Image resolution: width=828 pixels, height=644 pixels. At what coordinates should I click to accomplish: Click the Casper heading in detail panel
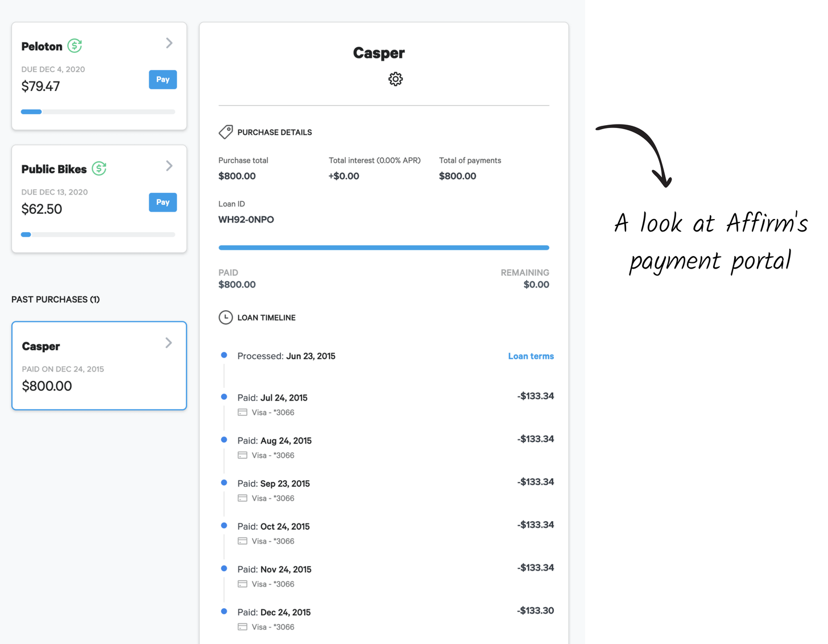click(379, 53)
